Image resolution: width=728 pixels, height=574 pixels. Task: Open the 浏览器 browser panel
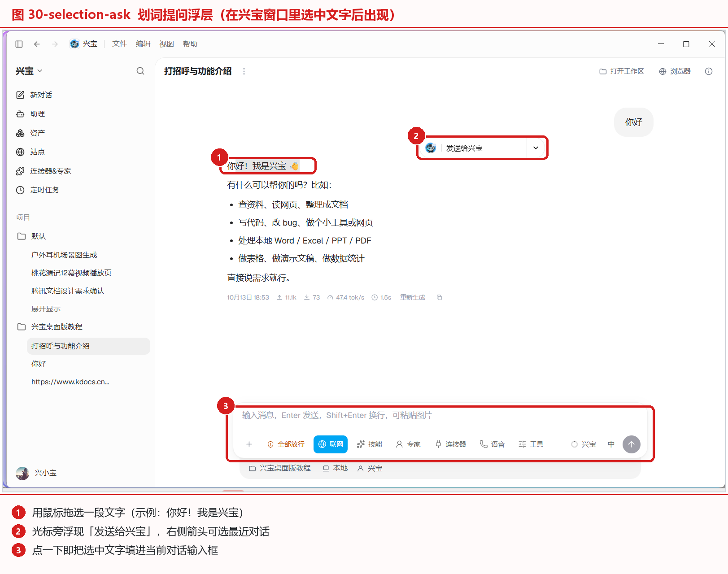pos(675,71)
